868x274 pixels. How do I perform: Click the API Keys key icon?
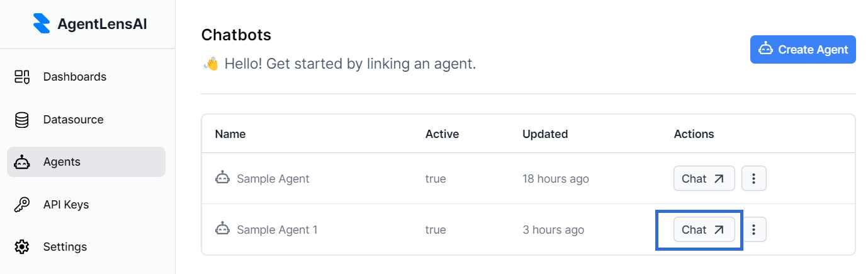point(22,205)
